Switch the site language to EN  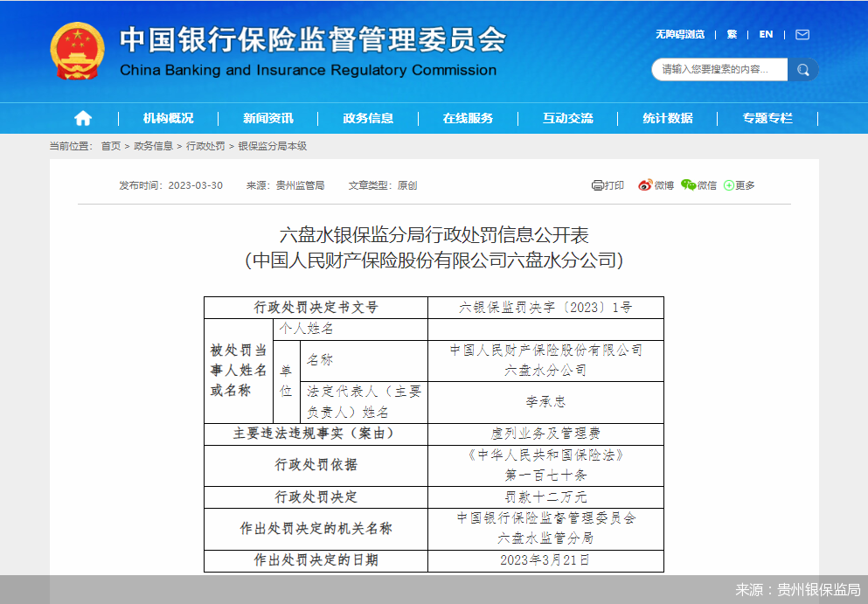click(766, 34)
